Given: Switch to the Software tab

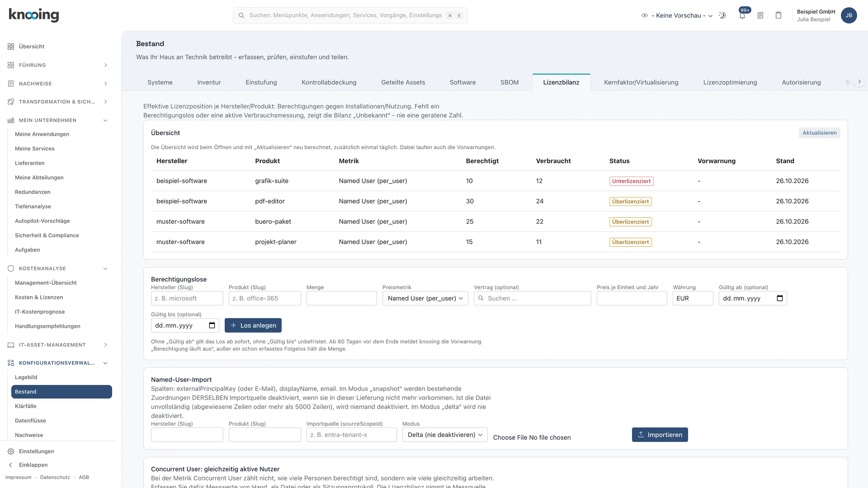Looking at the screenshot, I should coord(462,82).
